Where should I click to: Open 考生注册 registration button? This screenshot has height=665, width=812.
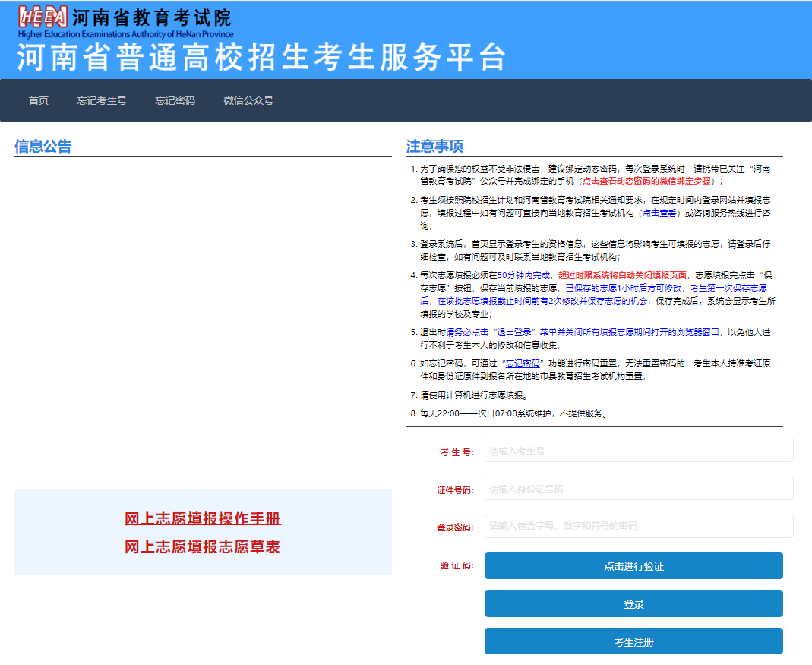[x=633, y=642]
